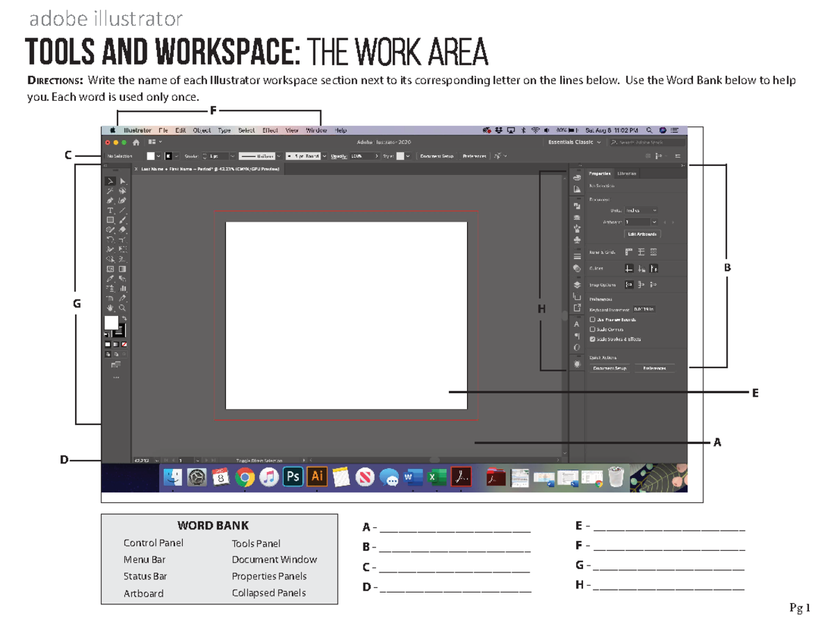Screen dimensions: 834x644
Task: Select the Rectangle tool
Action: pyautogui.click(x=110, y=219)
